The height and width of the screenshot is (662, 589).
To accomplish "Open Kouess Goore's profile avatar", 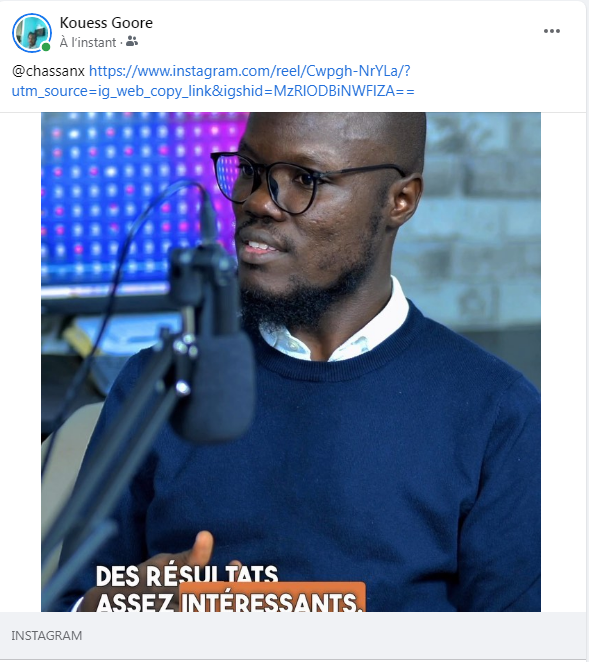I will coord(32,33).
